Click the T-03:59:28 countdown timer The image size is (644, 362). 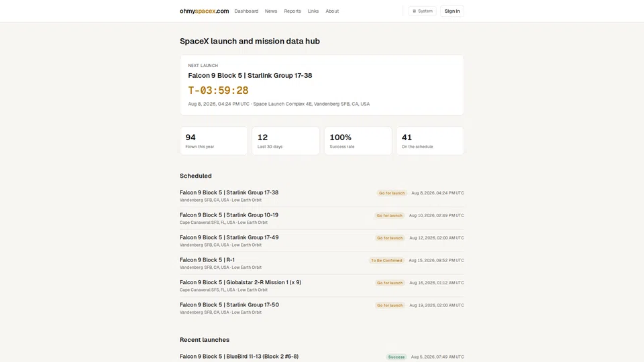[218, 90]
